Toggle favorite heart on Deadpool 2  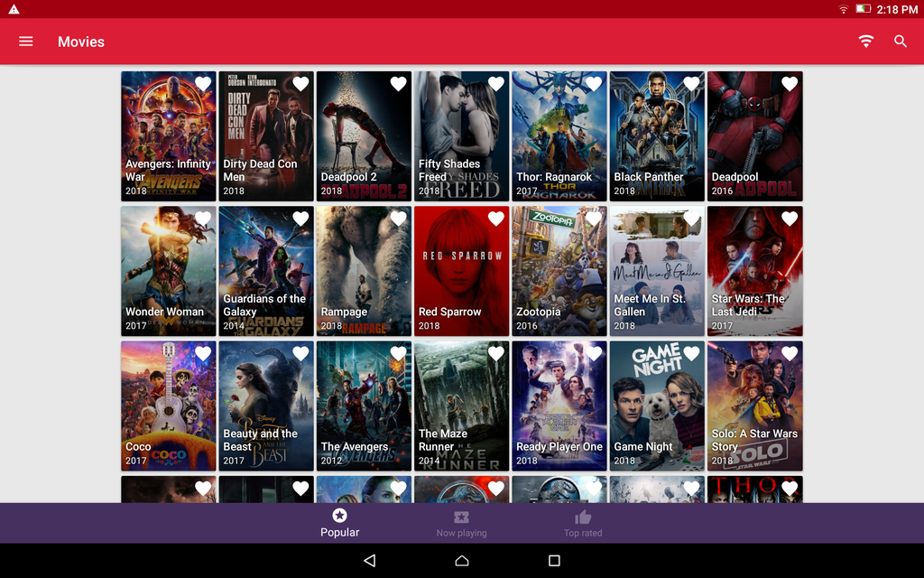coord(398,84)
